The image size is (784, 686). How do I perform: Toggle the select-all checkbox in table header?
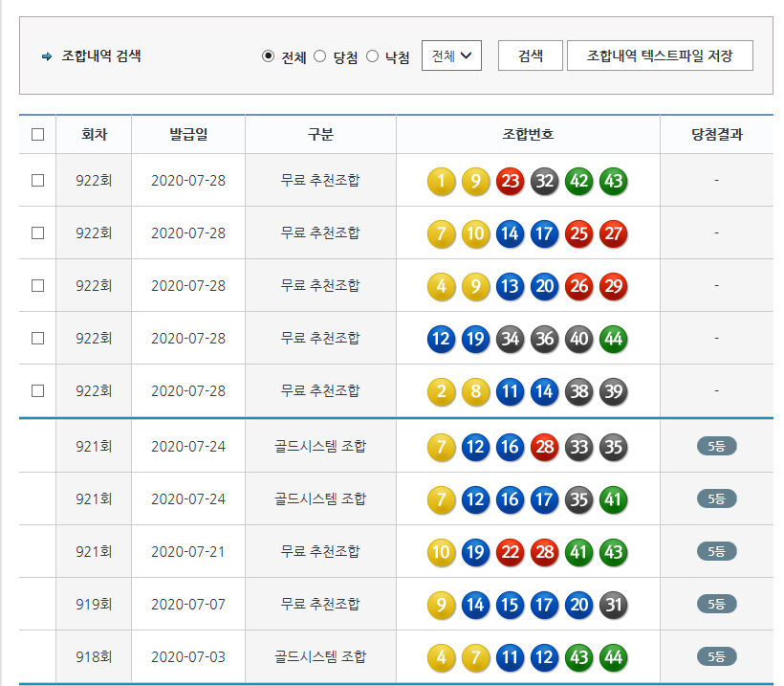pyautogui.click(x=38, y=135)
